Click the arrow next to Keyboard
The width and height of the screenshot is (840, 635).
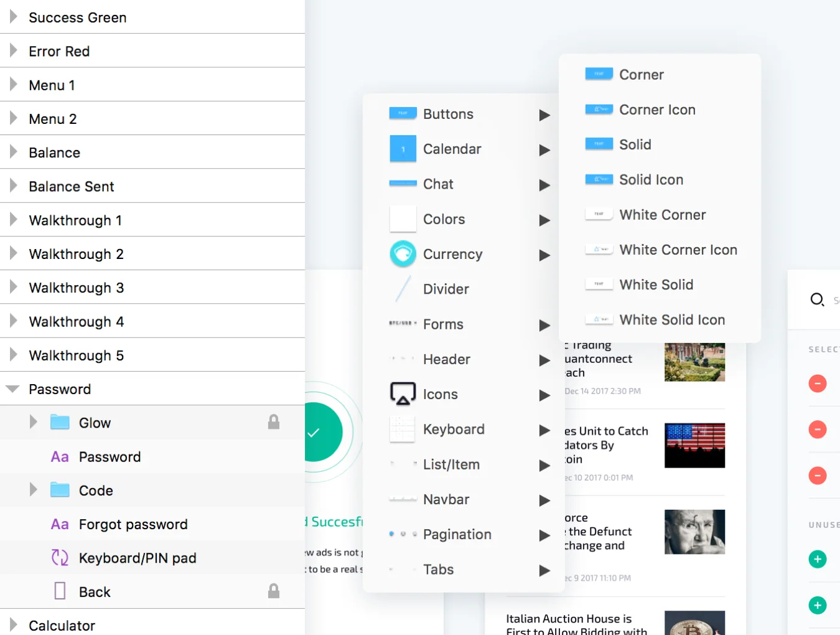click(544, 430)
